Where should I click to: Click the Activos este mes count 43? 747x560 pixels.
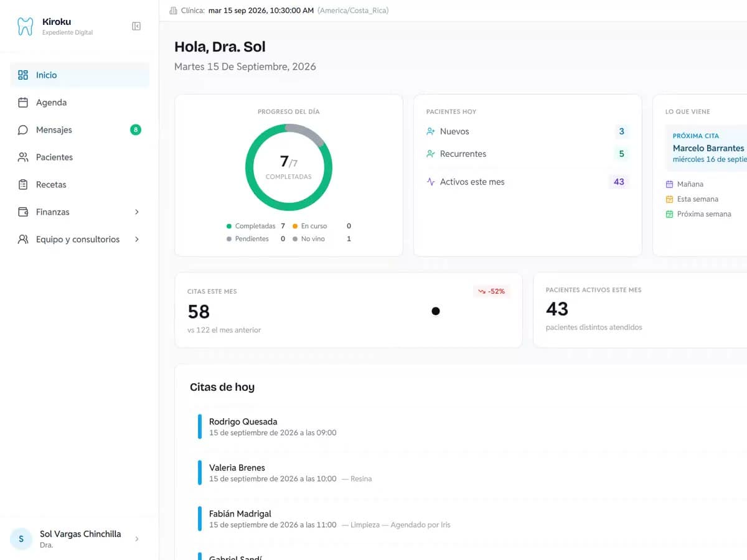pos(619,182)
